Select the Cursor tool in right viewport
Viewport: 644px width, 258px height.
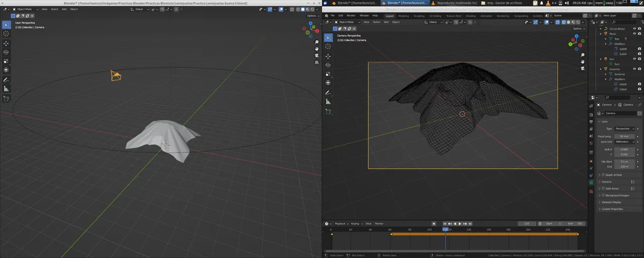click(328, 46)
